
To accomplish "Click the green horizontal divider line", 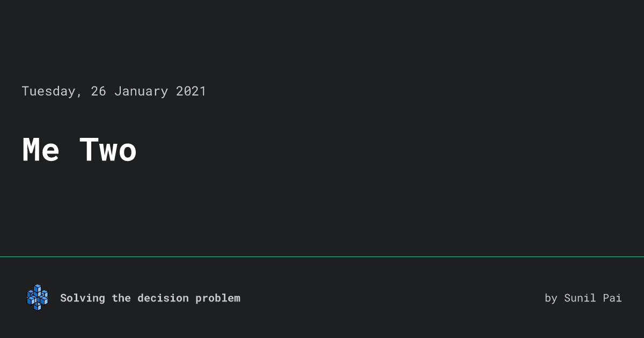I will [322, 257].
